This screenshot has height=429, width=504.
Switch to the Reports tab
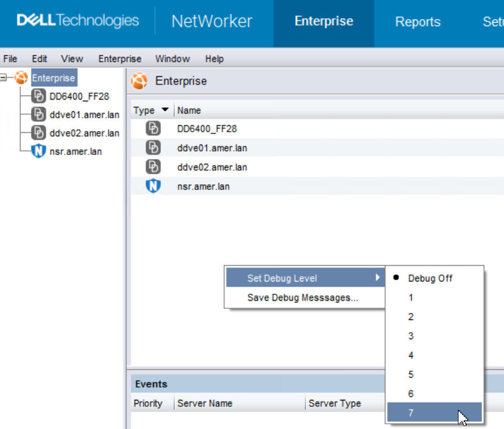418,22
